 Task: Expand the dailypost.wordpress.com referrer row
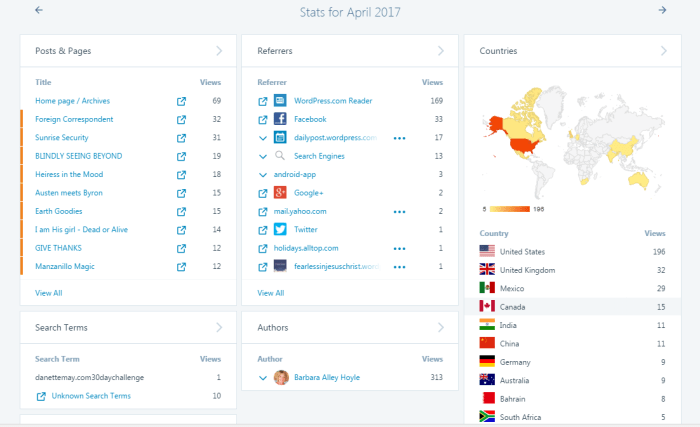(x=262, y=138)
